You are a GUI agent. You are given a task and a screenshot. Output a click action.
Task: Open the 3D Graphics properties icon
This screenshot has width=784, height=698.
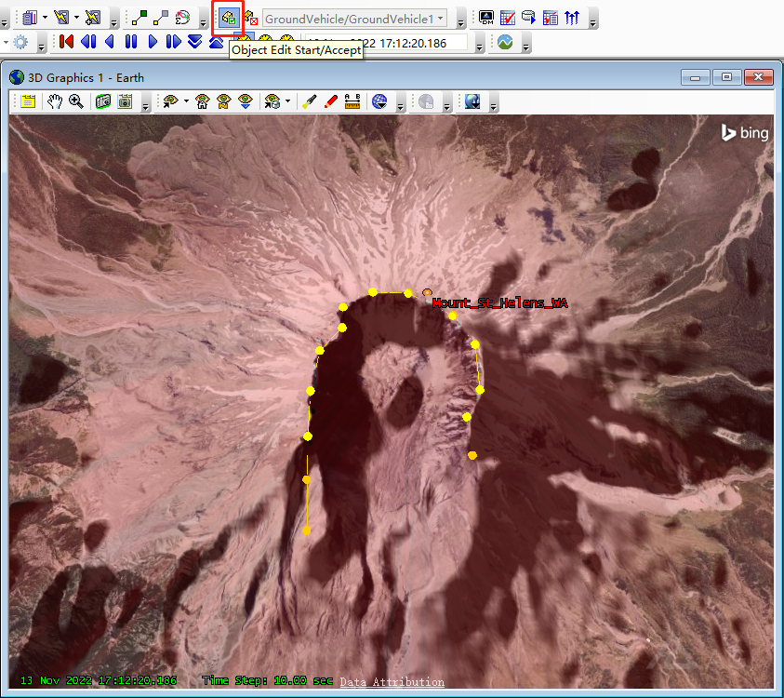coord(28,101)
